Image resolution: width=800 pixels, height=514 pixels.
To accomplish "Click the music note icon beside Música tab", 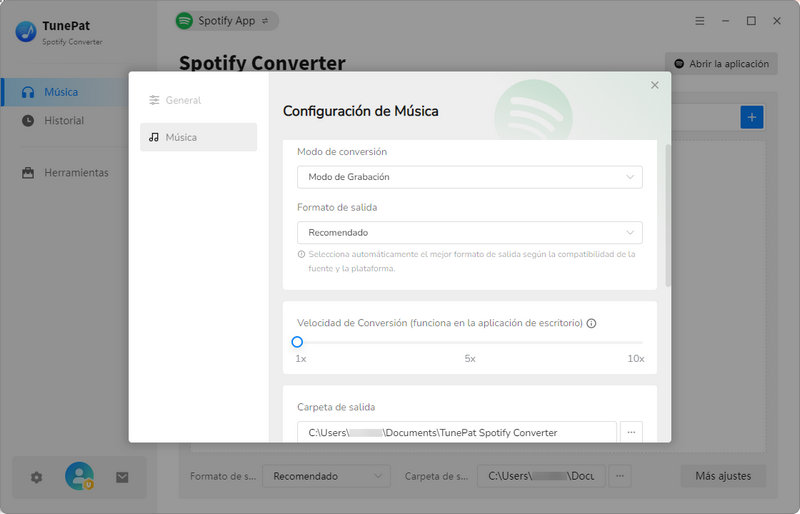I will point(154,137).
